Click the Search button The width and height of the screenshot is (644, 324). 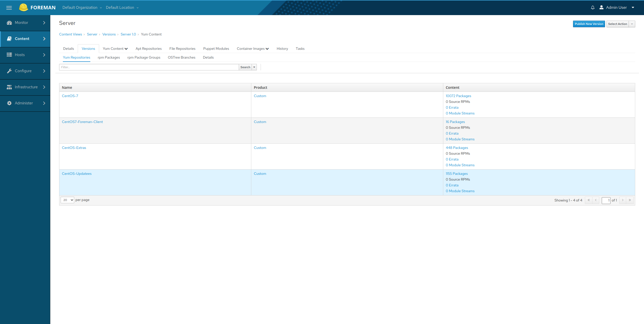click(x=245, y=67)
